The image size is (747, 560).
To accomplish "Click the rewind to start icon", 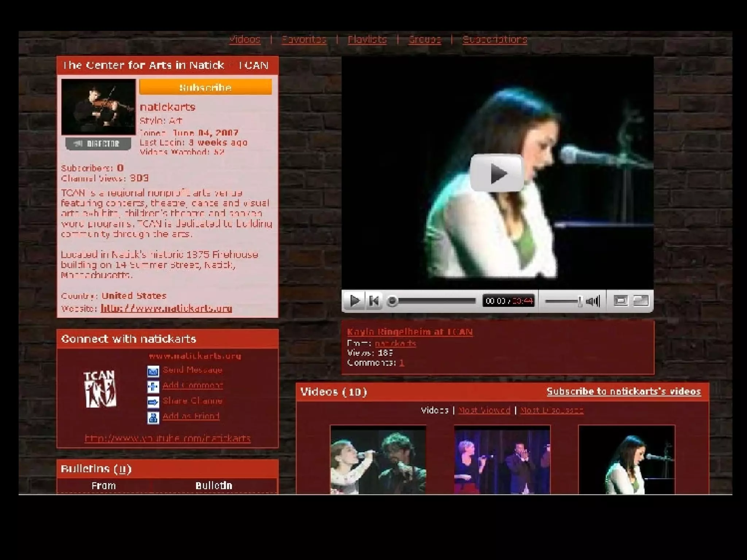I will 374,301.
